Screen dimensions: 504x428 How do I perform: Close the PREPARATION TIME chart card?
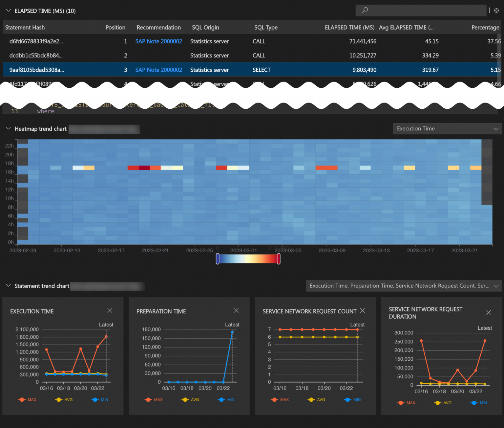tap(236, 310)
